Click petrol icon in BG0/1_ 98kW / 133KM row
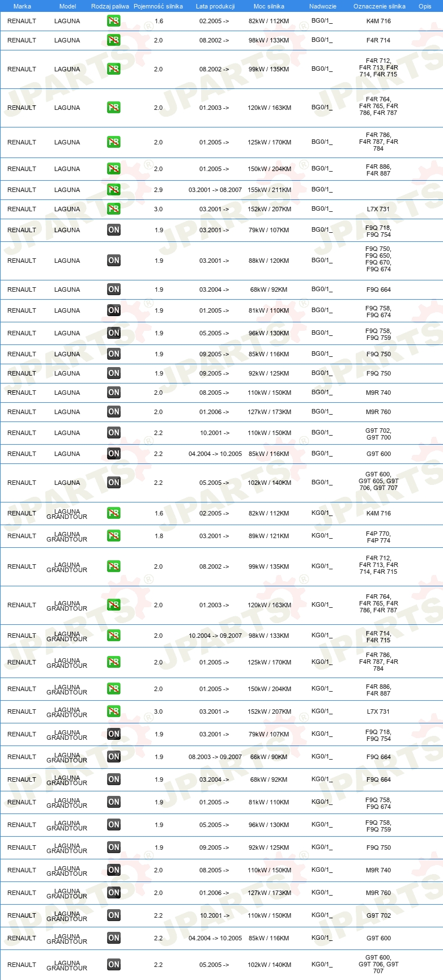The width and height of the screenshot is (443, 980). click(114, 40)
